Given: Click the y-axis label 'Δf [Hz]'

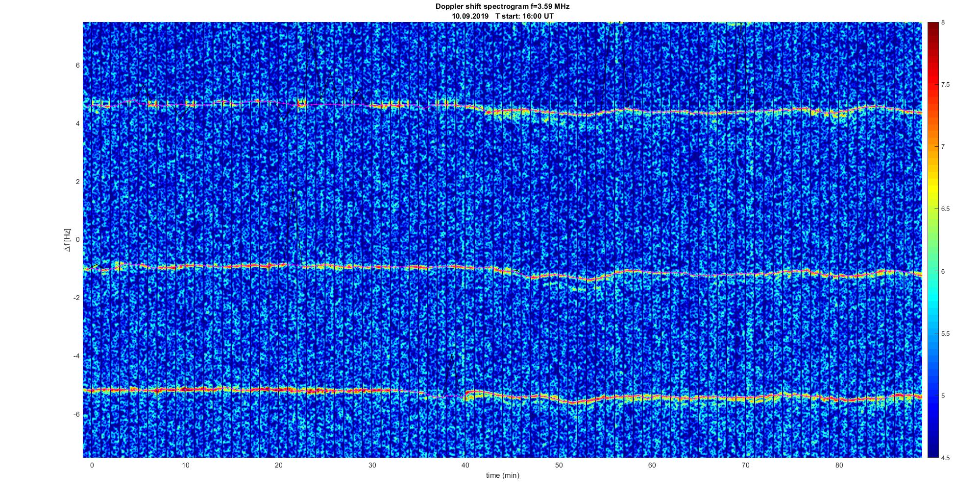Looking at the screenshot, I should pos(68,240).
